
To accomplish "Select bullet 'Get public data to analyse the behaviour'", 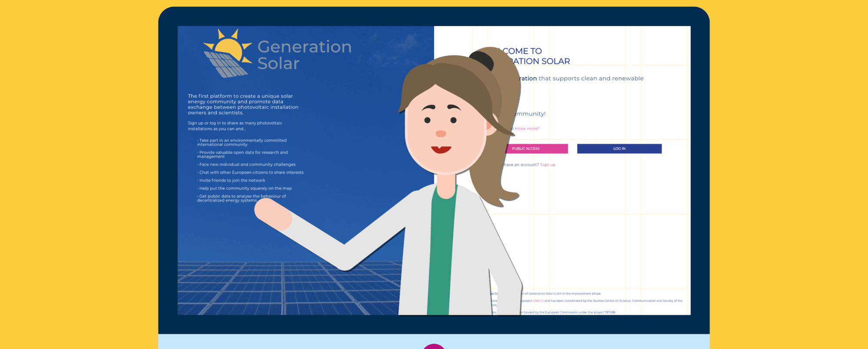I will (241, 198).
